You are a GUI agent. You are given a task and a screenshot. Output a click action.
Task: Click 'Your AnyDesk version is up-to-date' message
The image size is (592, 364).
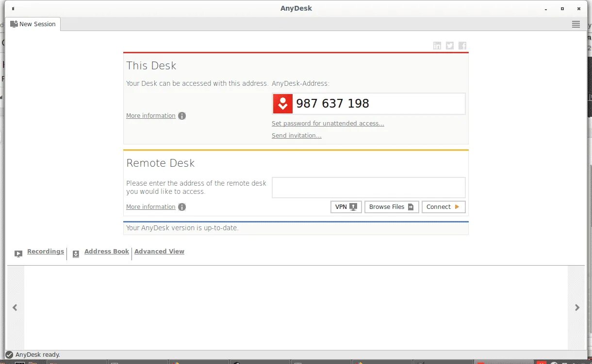tap(182, 228)
